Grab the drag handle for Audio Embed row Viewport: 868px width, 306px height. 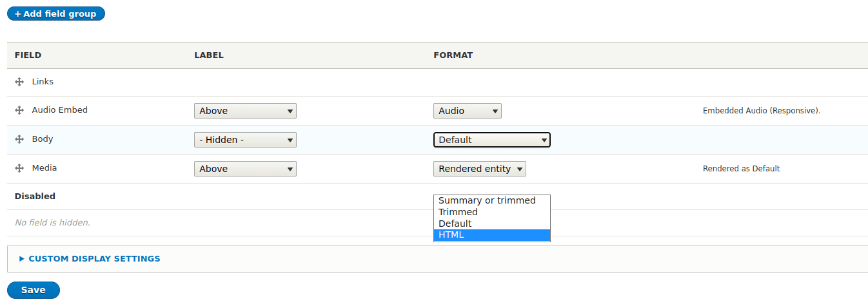pyautogui.click(x=19, y=110)
